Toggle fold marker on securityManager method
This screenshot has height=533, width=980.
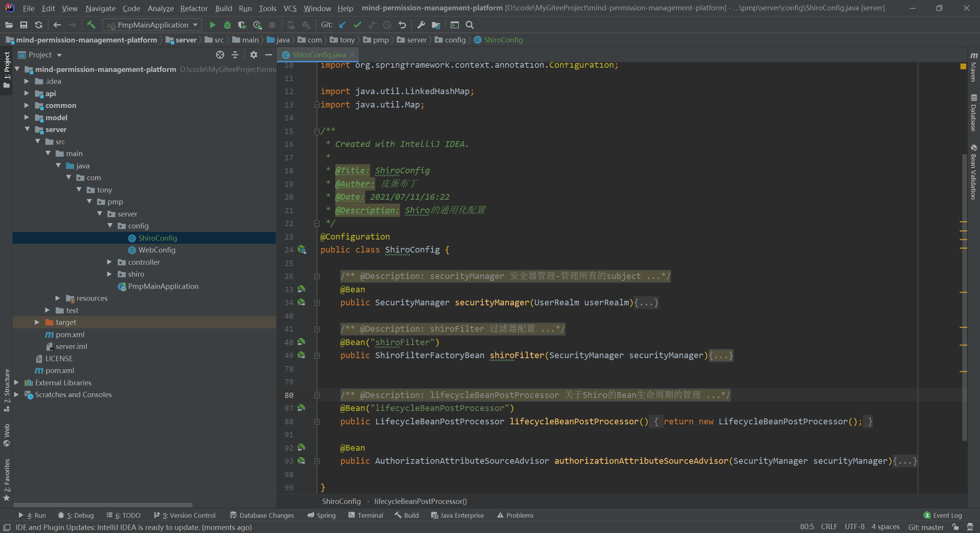[317, 303]
